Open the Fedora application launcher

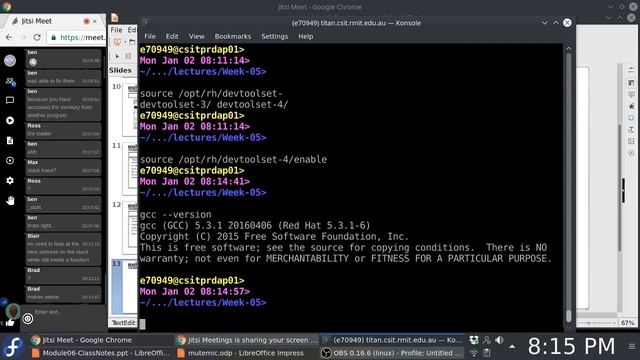13,347
